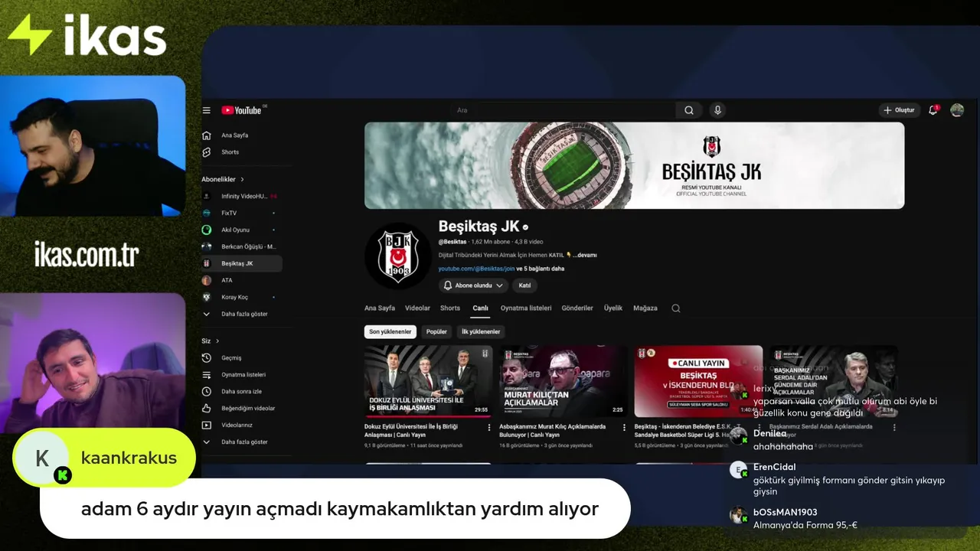This screenshot has height=551, width=980.
Task: Open options for Serdal Adalı video
Action: point(894,428)
